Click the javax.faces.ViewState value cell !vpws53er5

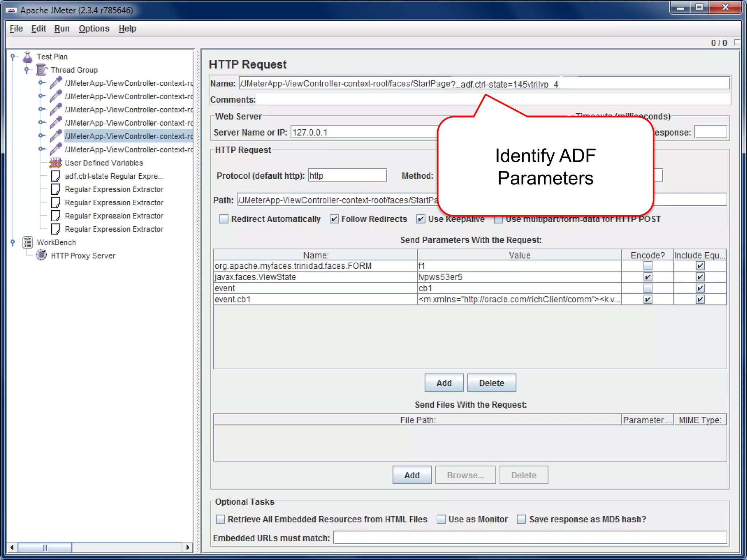pos(519,277)
